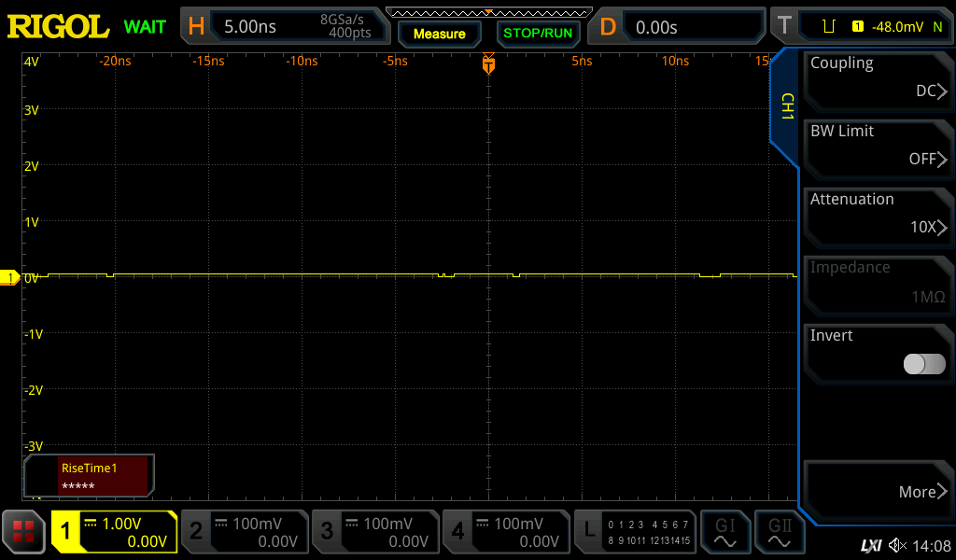Click the RiseTime1 measurement box
This screenshot has width=956, height=560.
click(x=90, y=476)
